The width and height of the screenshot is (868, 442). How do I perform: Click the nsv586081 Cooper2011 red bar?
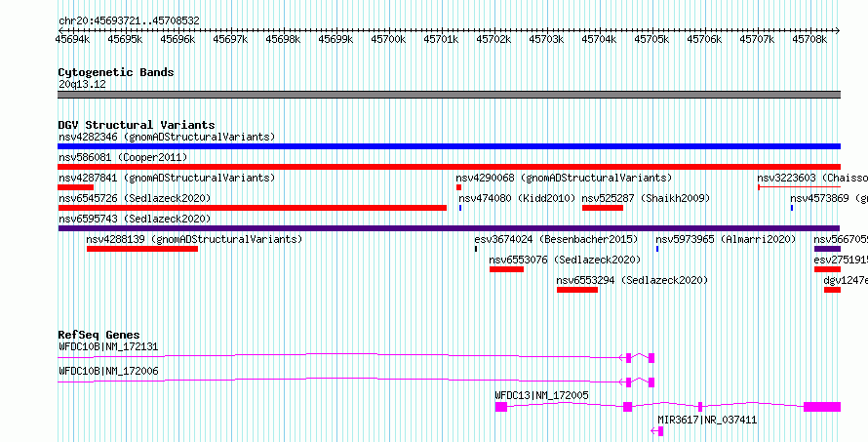449,167
